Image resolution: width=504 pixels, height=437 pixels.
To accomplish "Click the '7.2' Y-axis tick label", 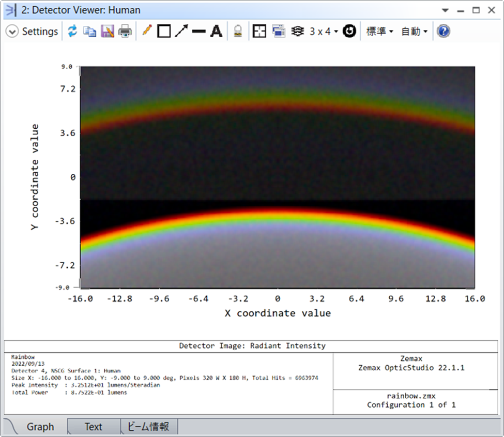I will [x=68, y=89].
